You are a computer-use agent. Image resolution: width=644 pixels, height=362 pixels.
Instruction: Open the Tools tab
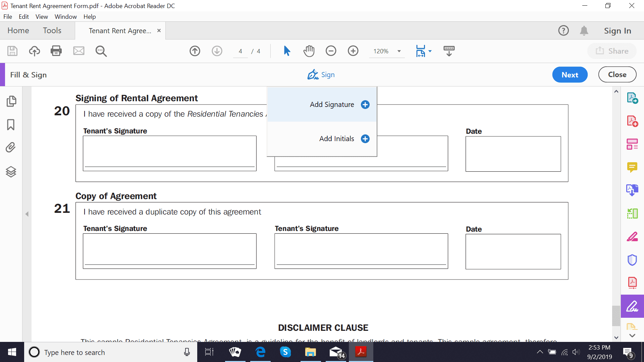(52, 30)
